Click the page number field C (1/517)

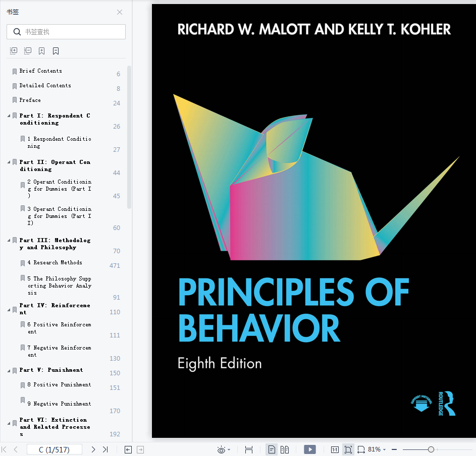pos(55,449)
